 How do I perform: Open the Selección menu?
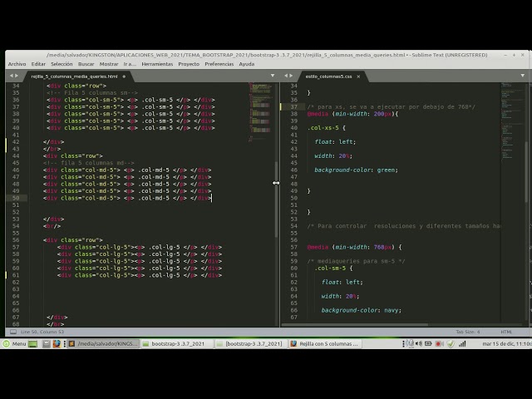pyautogui.click(x=62, y=64)
